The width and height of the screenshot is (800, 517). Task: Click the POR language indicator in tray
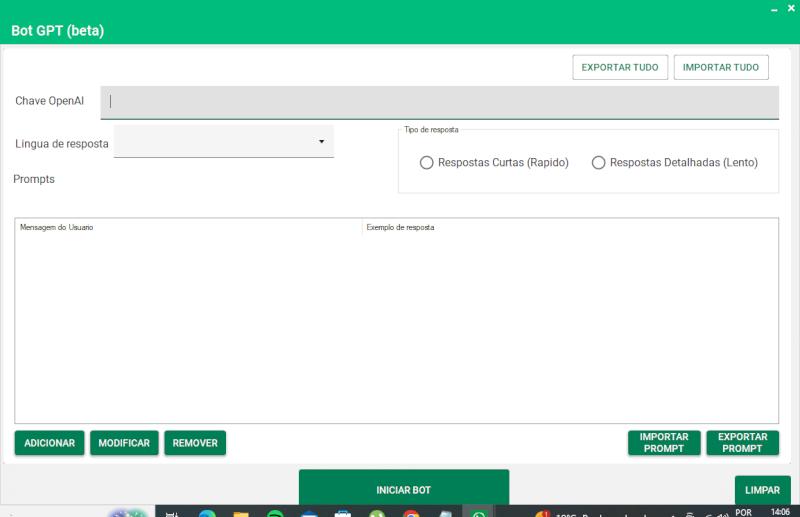(x=743, y=512)
